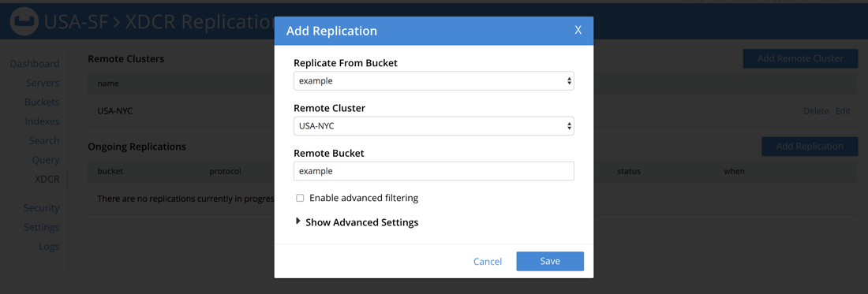Viewport: 868px width, 294px height.
Task: Click the Ongoing Replications heading
Action: coord(137,147)
